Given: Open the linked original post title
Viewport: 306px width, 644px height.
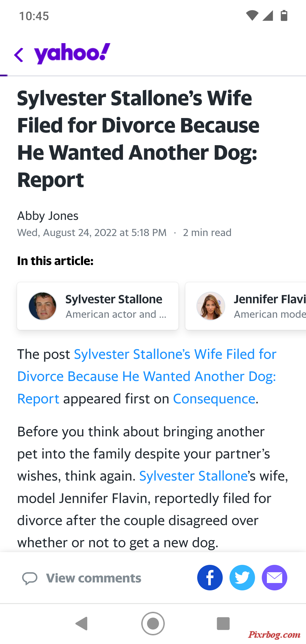Looking at the screenshot, I should [x=147, y=376].
